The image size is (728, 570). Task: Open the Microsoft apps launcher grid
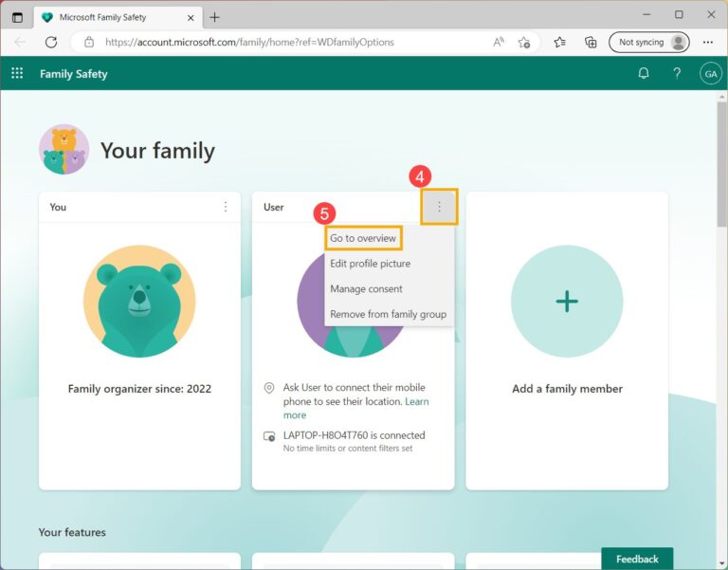pyautogui.click(x=17, y=73)
